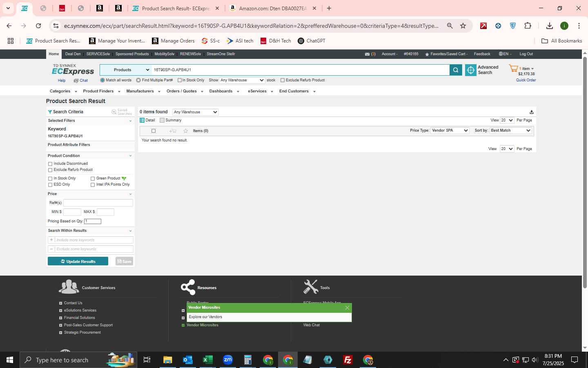
Task: Open top View 20 per page dropdown
Action: pos(507,120)
